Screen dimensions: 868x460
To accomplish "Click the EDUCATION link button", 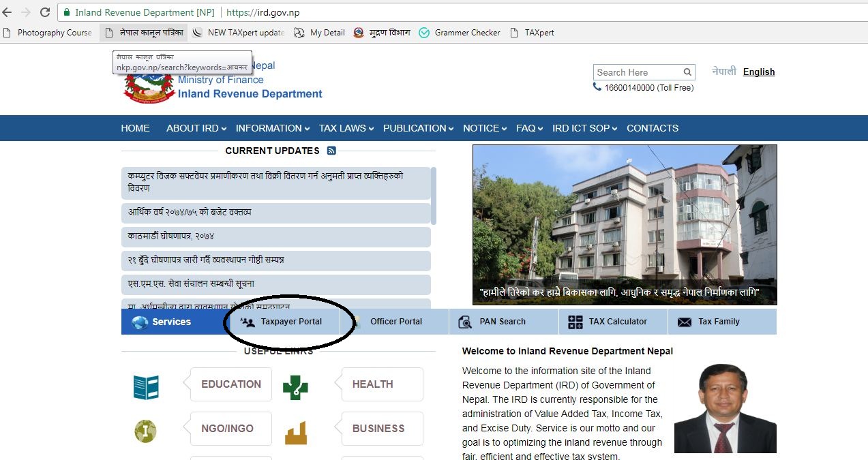I will [230, 384].
